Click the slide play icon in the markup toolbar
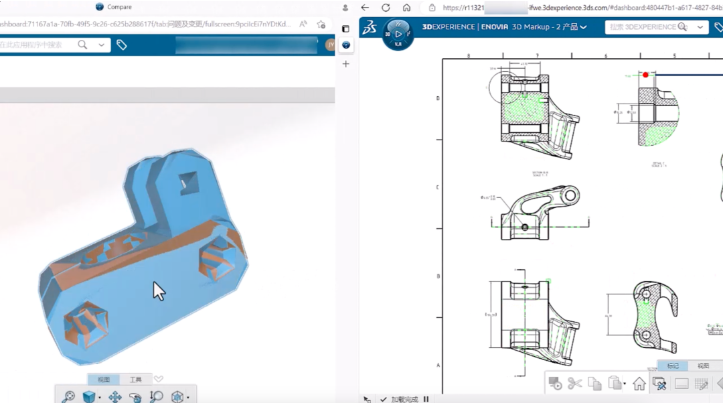 [x=555, y=383]
